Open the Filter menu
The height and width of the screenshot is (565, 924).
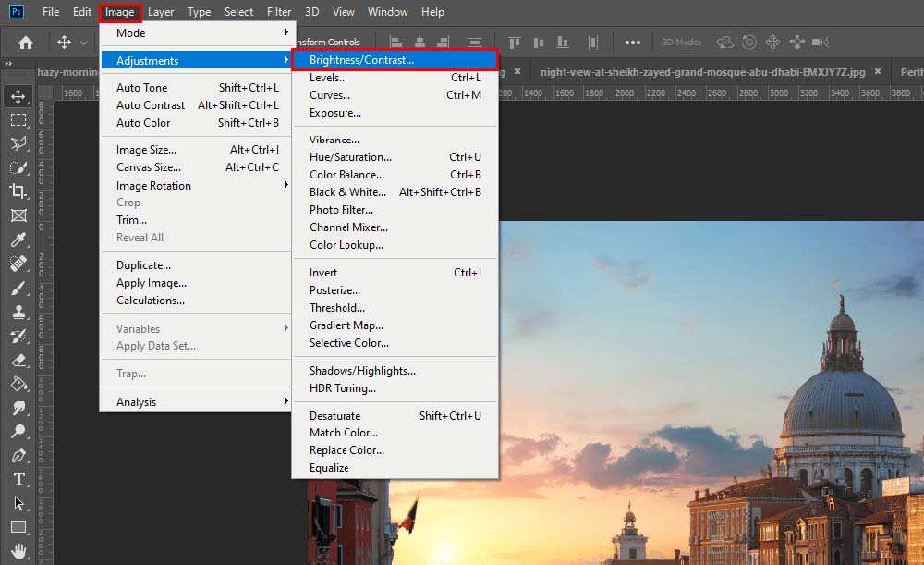pyautogui.click(x=278, y=12)
